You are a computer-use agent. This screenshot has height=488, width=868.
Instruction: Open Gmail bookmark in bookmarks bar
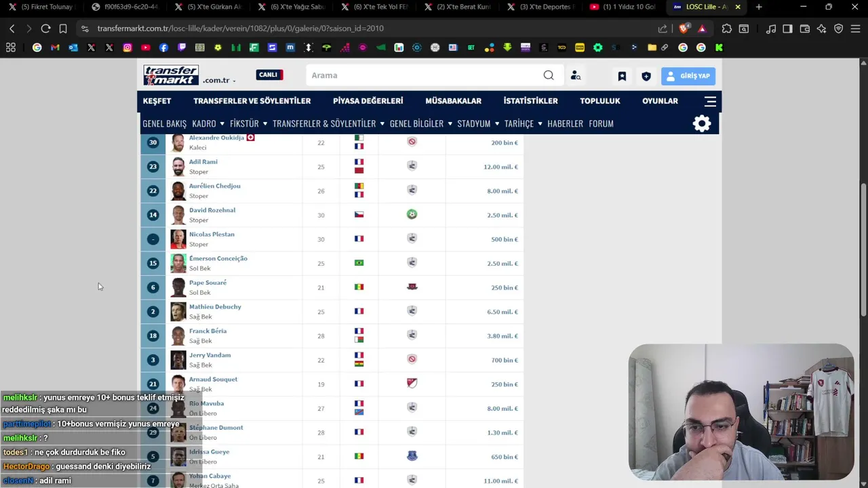55,47
